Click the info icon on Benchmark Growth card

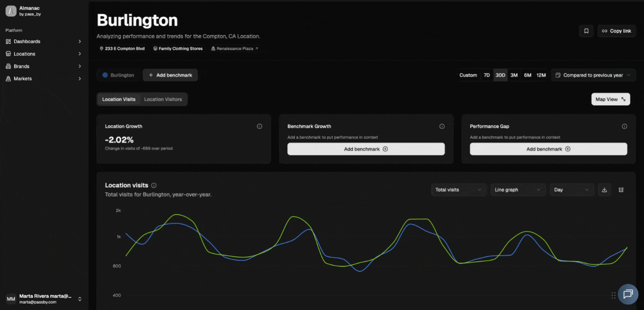[x=442, y=126]
